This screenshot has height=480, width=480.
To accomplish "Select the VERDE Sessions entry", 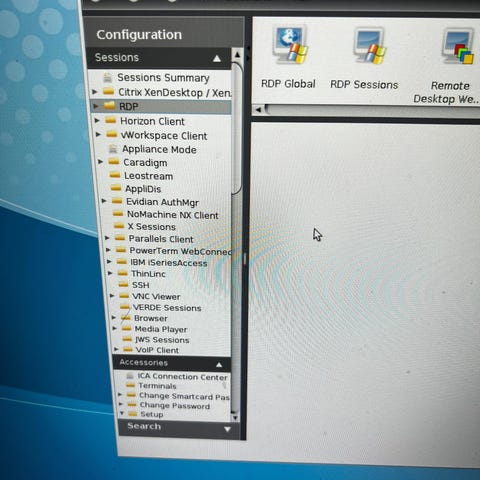I will click(167, 308).
